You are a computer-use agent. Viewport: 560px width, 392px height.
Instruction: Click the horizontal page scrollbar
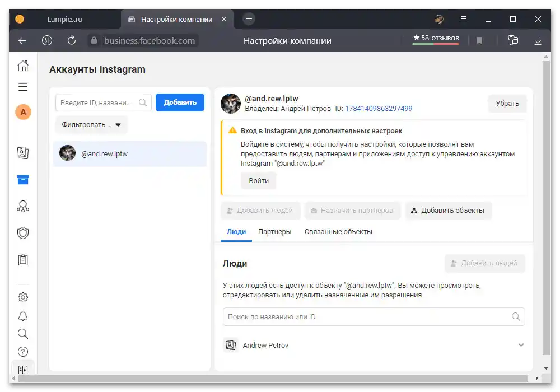point(273,378)
